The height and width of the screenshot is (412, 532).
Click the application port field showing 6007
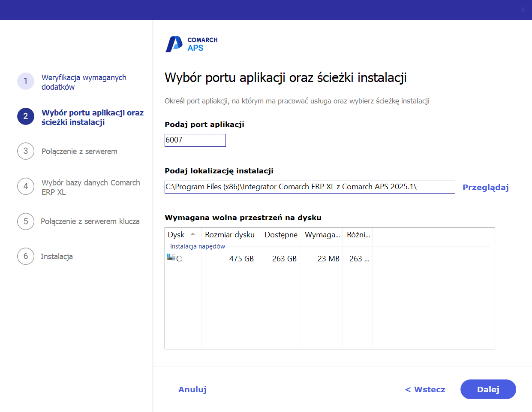[195, 140]
